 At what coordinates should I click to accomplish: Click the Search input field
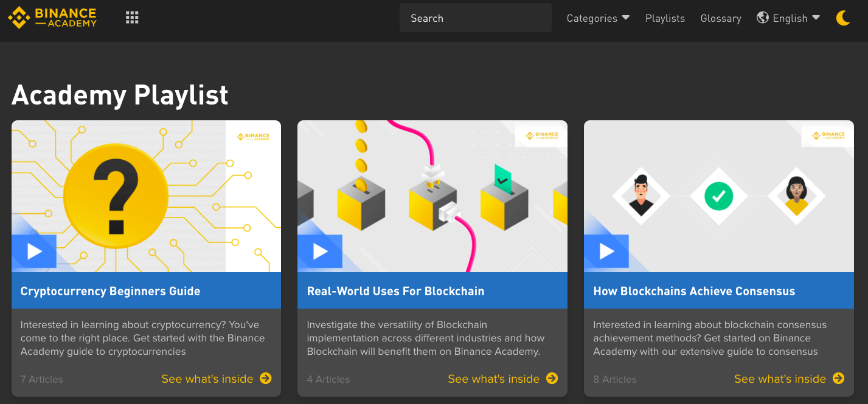click(x=476, y=18)
